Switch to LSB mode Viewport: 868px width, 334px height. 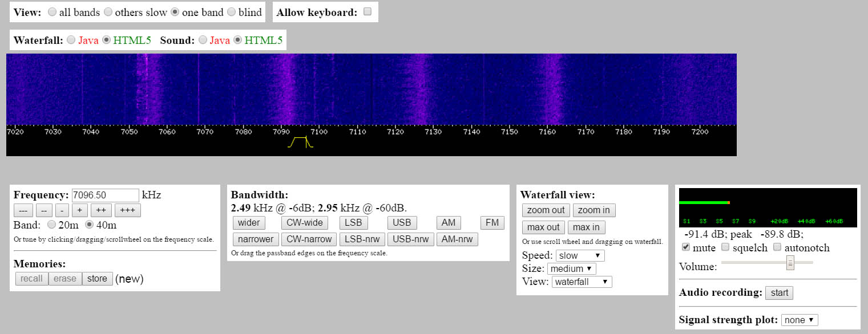point(353,222)
